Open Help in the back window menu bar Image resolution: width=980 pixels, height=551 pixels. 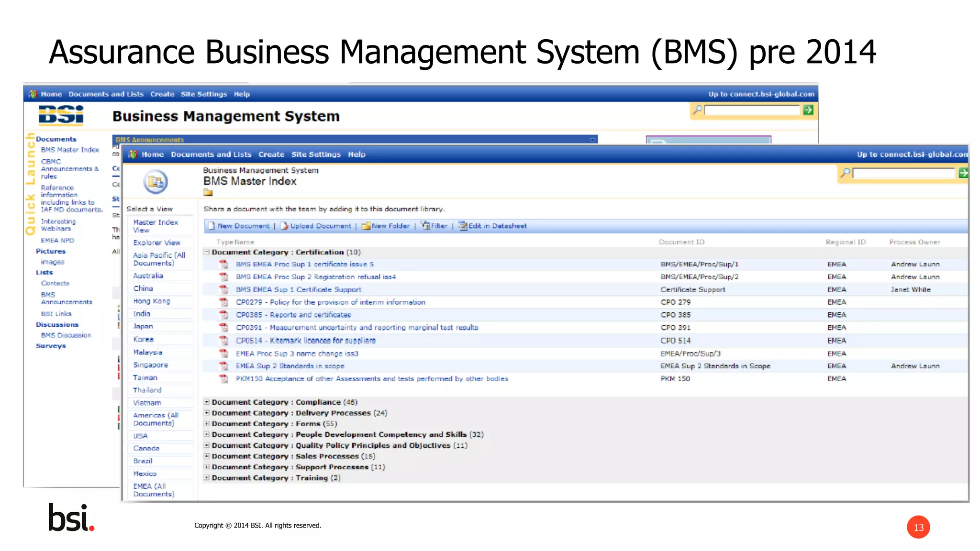[242, 94]
